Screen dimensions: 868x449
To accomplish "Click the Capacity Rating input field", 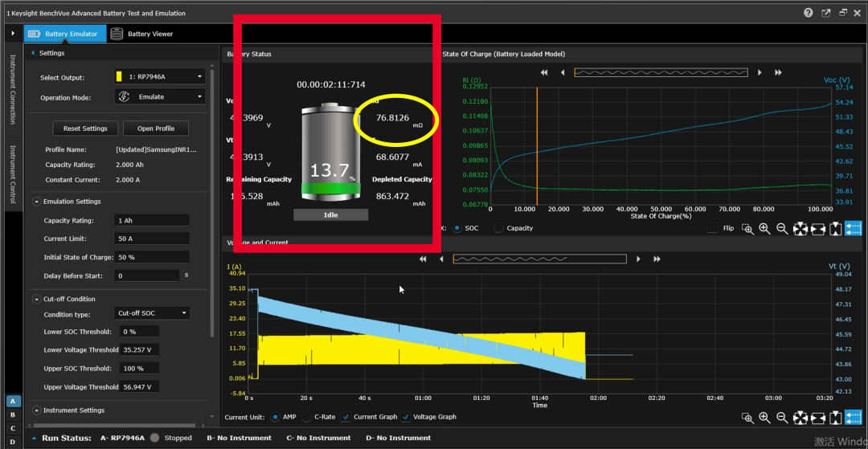I will (x=152, y=221).
